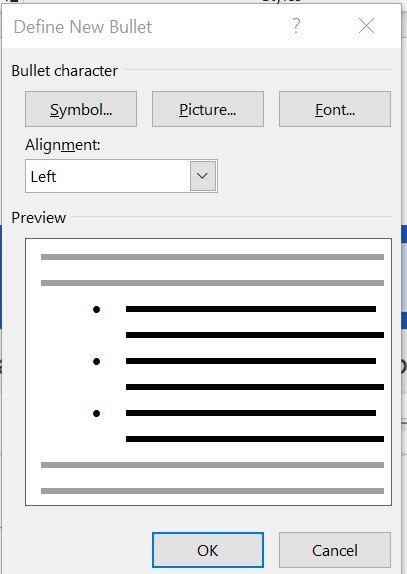Click the first bullet dot in preview
This screenshot has width=407, height=574.
click(x=97, y=310)
